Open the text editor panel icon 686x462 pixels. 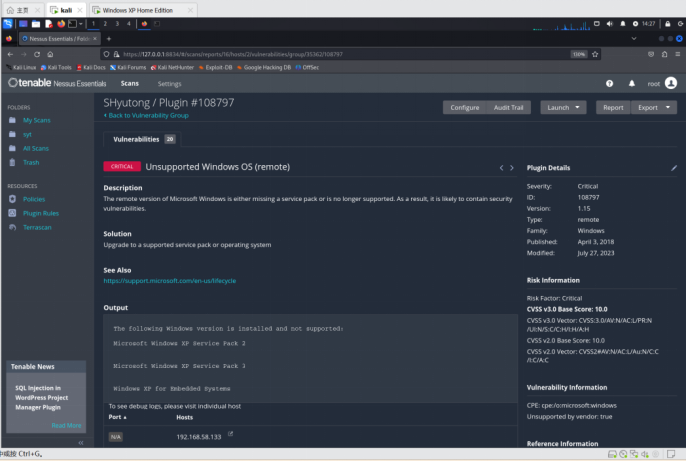49,24
